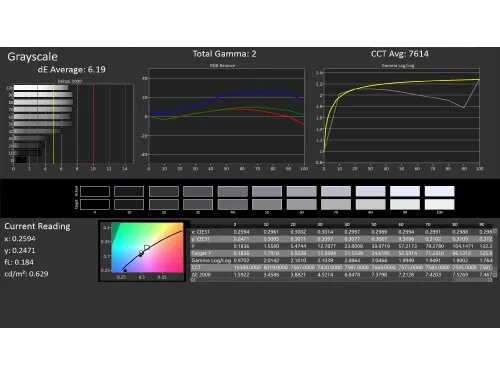Select the Actual swatch at 30 percent
Screen dimensions: 500x375
[198, 191]
